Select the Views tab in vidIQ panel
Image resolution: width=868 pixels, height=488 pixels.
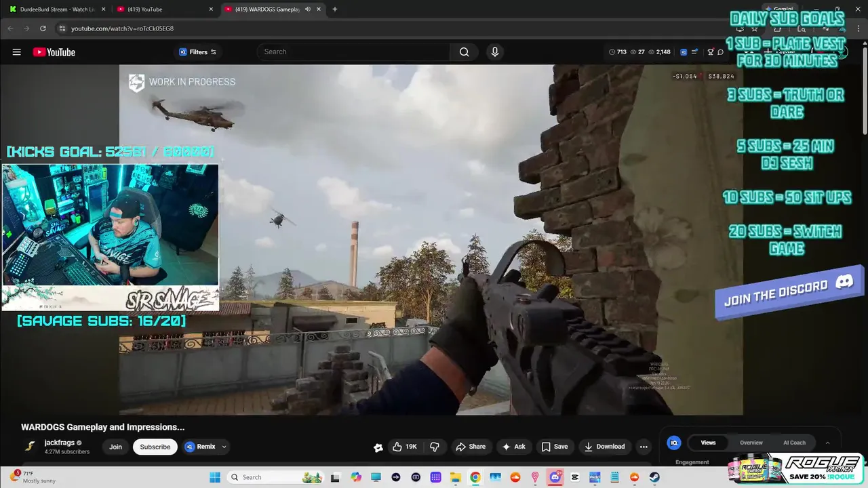(x=708, y=443)
